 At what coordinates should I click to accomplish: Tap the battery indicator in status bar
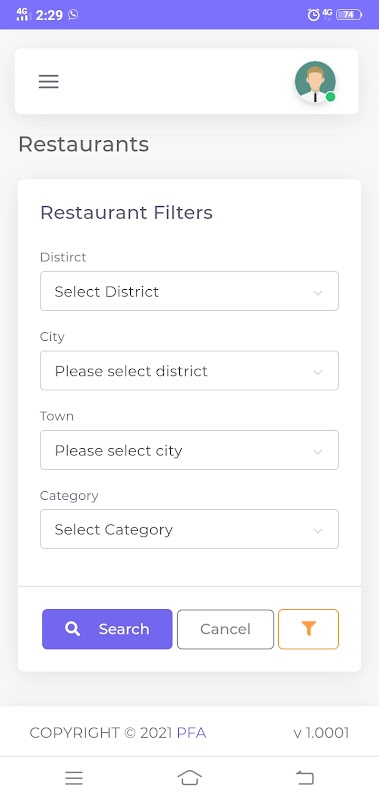coord(349,15)
